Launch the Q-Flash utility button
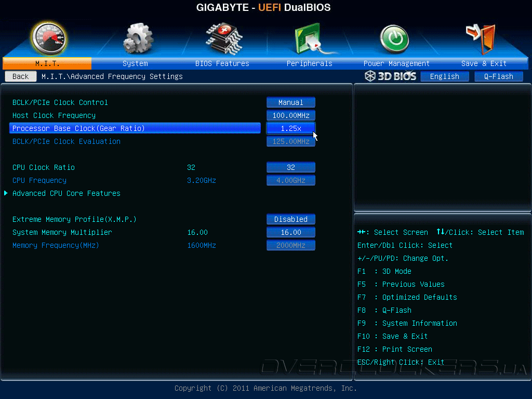Viewport: 532px width, 399px height. [x=498, y=76]
